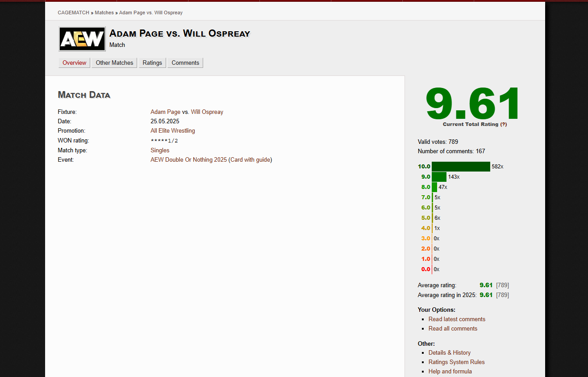The height and width of the screenshot is (377, 588).
Task: Click the Singles match type link
Action: (160, 151)
